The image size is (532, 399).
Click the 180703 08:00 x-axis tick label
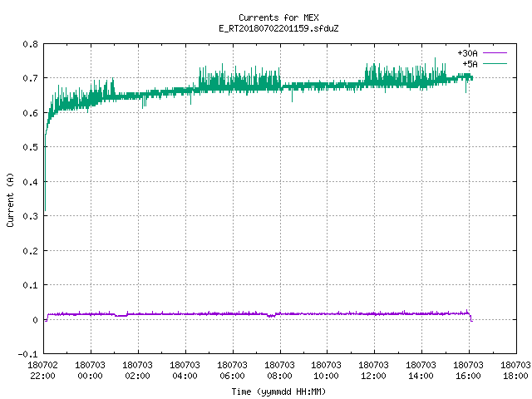coord(279,371)
